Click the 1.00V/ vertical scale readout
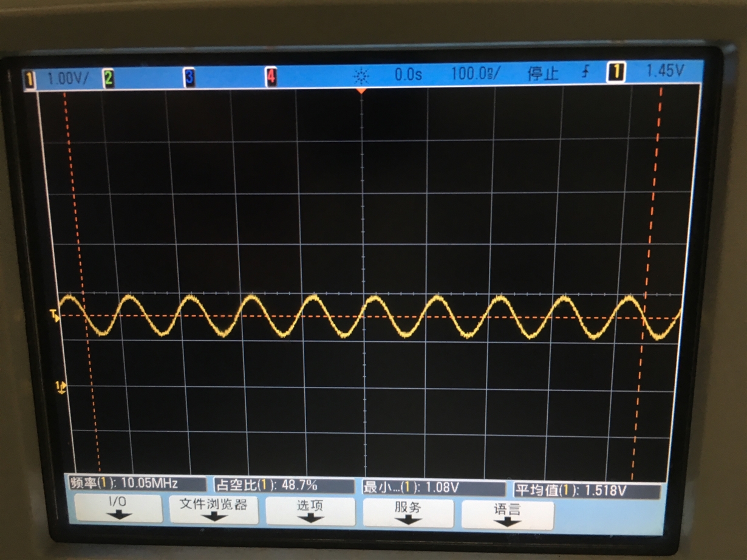 (x=67, y=79)
